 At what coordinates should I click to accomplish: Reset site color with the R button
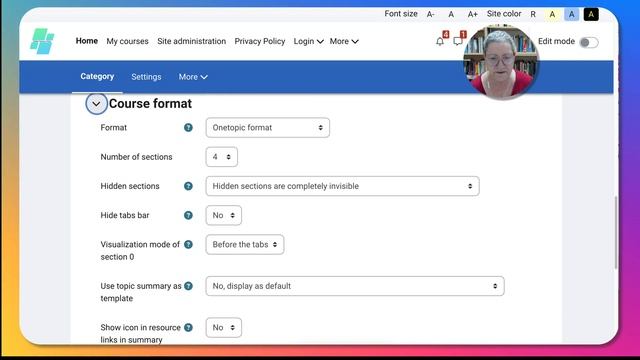pos(533,14)
